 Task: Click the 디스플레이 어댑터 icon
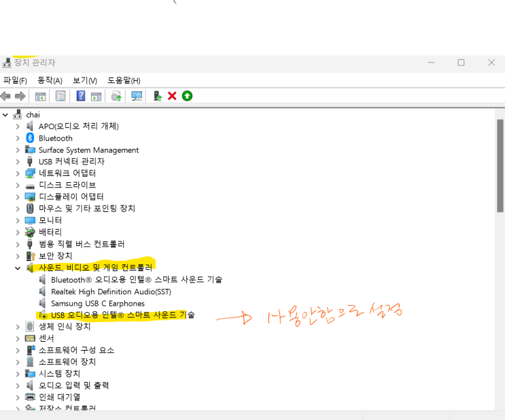[x=30, y=197]
